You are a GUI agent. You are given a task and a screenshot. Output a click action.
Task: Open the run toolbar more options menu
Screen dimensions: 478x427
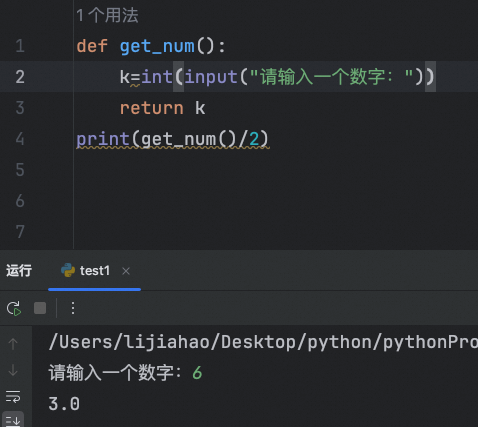point(73,308)
